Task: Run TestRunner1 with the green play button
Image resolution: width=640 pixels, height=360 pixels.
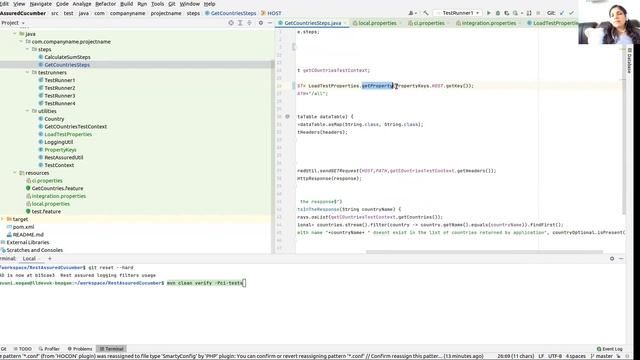Action: (489, 13)
